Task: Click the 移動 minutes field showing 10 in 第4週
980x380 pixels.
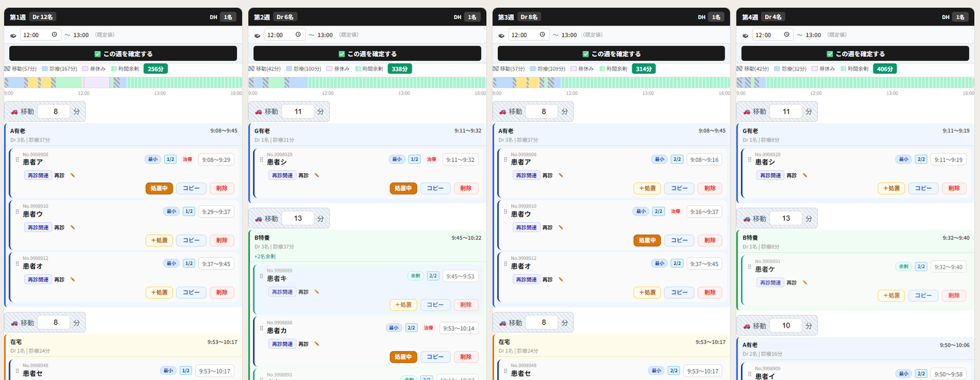Action: pyautogui.click(x=786, y=325)
